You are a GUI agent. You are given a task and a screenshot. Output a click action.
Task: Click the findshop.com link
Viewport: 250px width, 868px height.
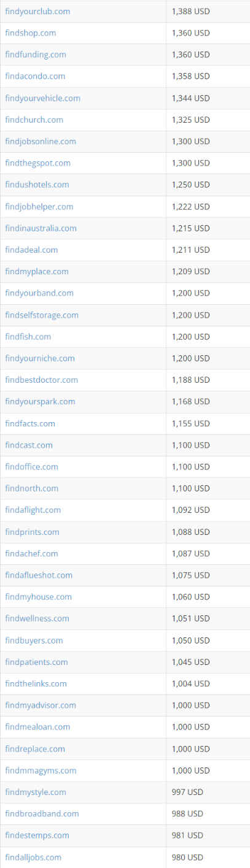click(x=31, y=33)
